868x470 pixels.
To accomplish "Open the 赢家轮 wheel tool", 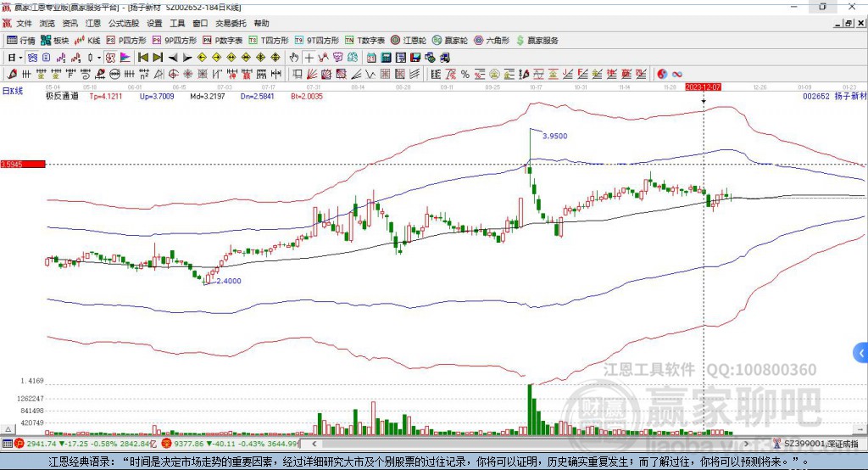I will pos(450,41).
